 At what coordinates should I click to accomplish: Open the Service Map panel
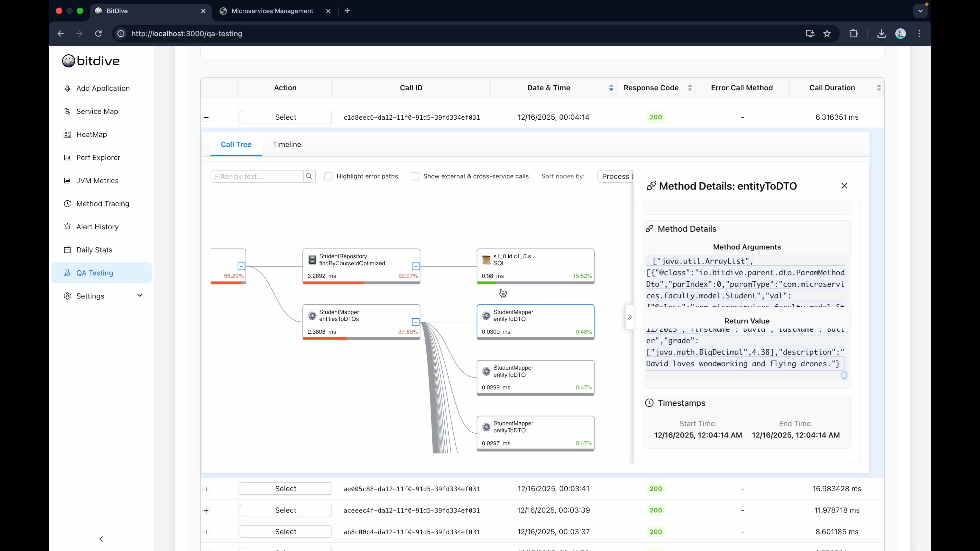(x=97, y=111)
